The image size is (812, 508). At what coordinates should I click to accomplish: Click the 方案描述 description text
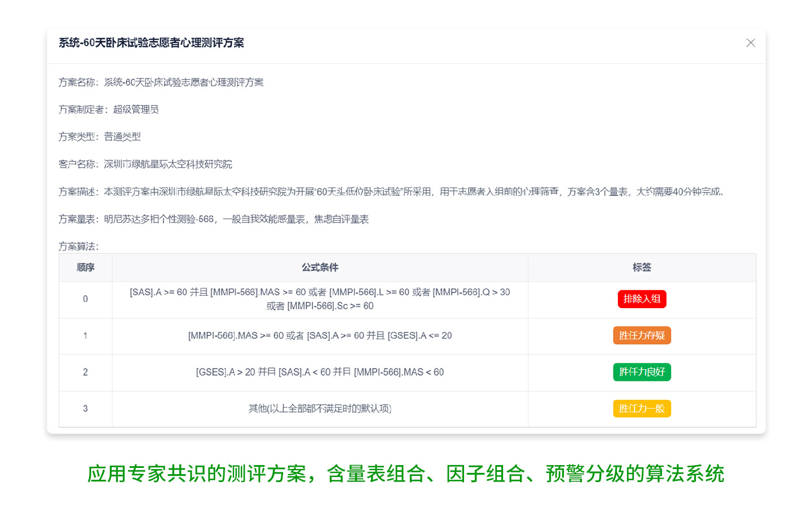click(413, 192)
